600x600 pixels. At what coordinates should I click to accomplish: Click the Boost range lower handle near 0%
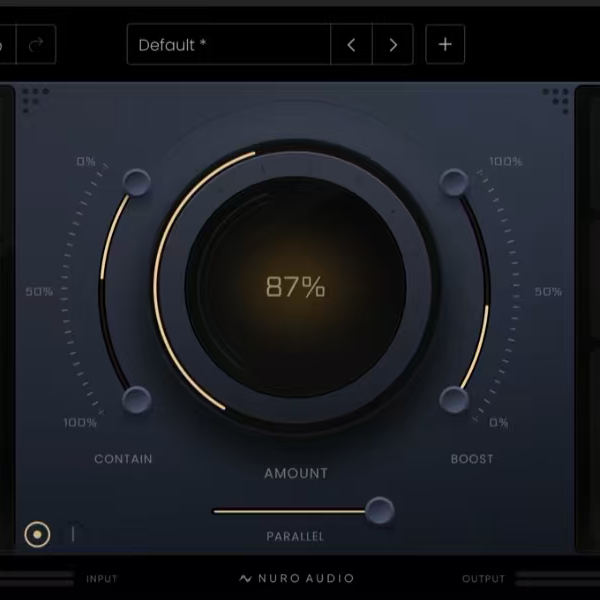[x=454, y=399]
